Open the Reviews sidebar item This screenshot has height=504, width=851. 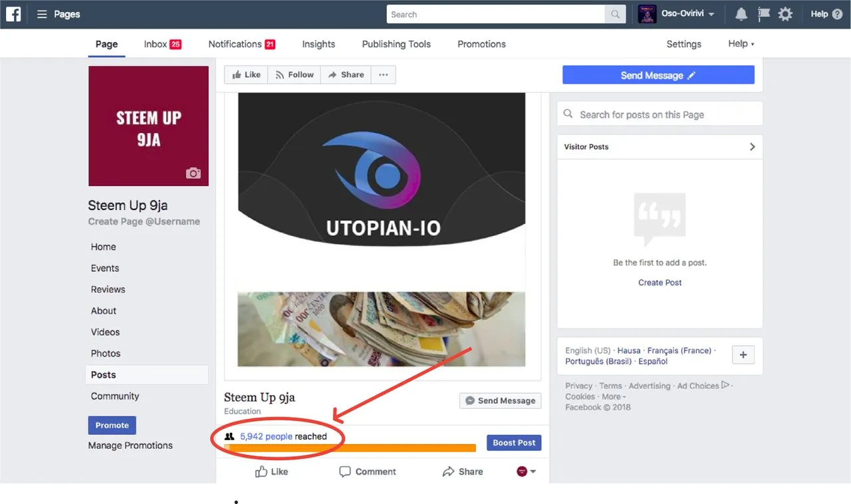point(108,289)
